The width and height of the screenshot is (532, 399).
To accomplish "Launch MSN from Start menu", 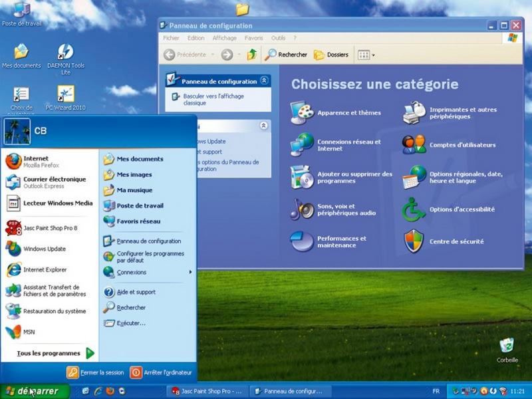I will pyautogui.click(x=49, y=332).
